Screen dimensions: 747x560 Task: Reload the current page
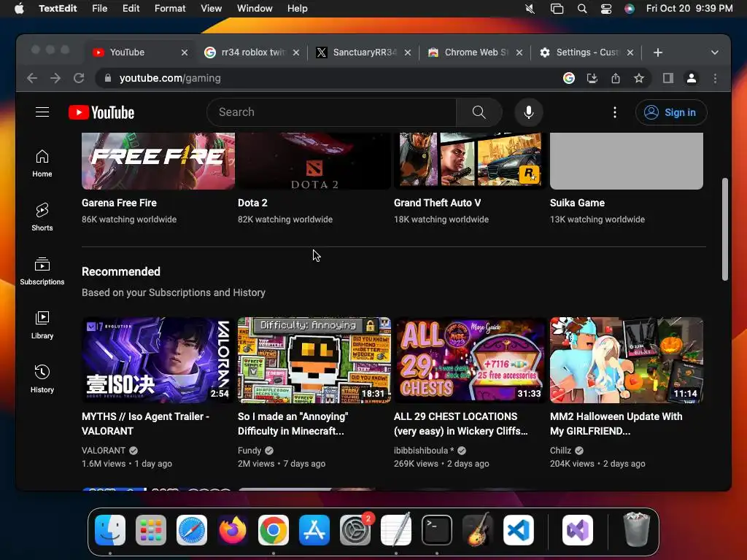pyautogui.click(x=79, y=78)
